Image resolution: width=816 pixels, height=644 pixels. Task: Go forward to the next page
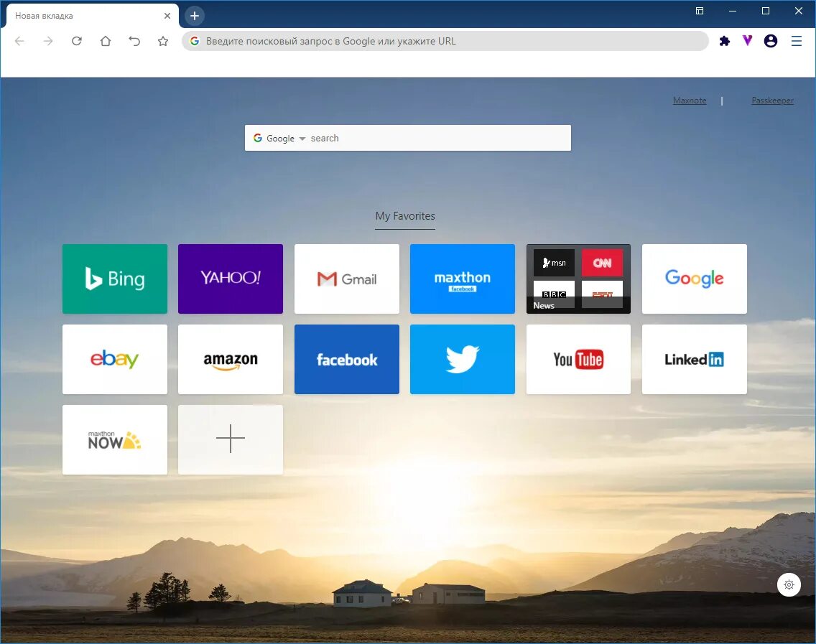click(x=48, y=41)
